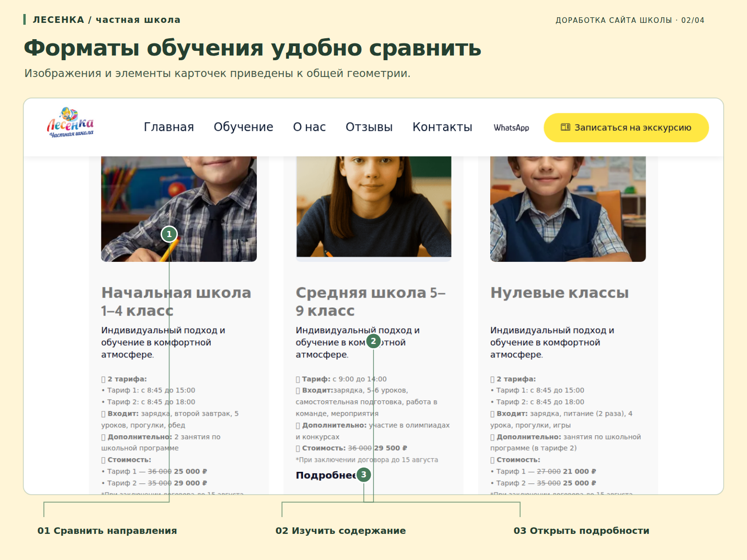The image size is (747, 560).
Task: Select the Средняя школа 5–9 класс heading
Action: click(x=371, y=301)
